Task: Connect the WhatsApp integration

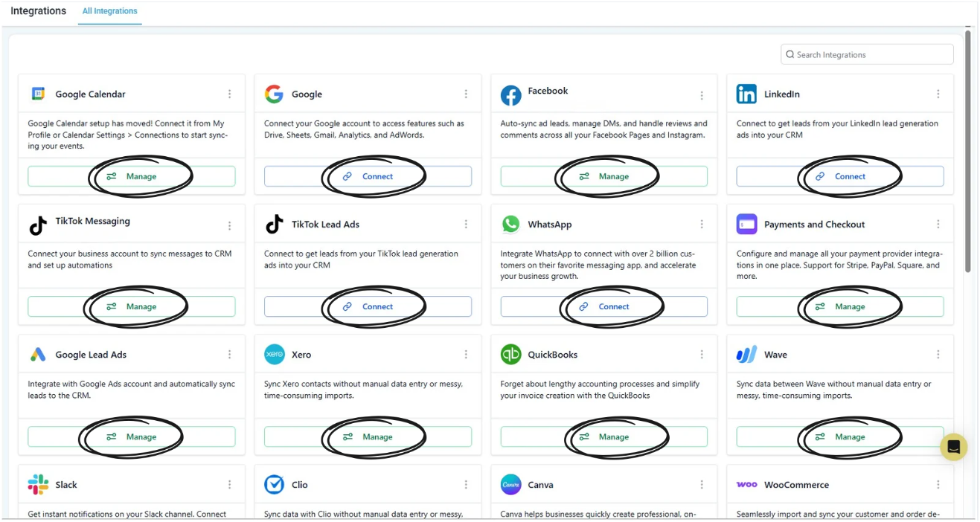Action: click(604, 306)
